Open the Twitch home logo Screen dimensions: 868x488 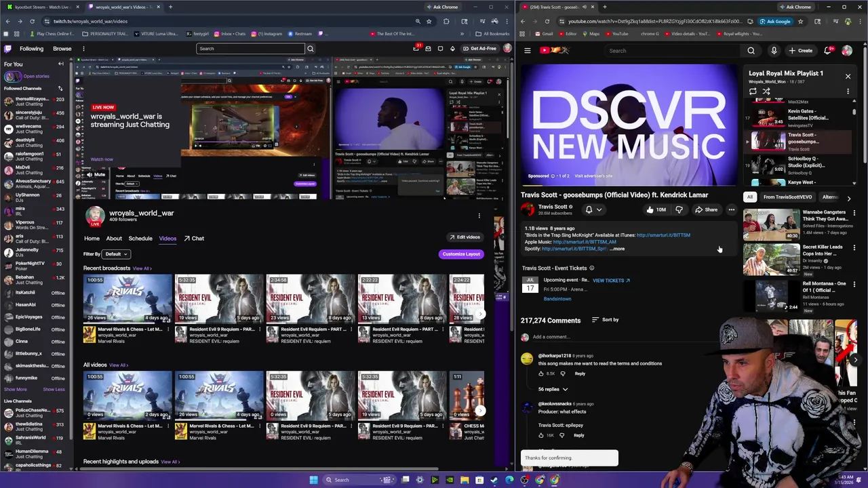pos(7,49)
